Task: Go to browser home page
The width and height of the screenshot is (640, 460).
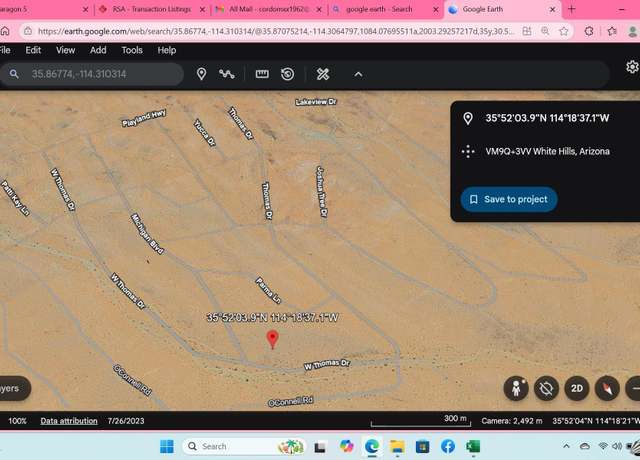Action: [5, 31]
